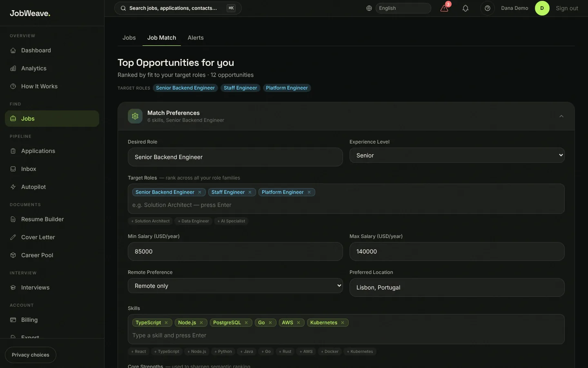Click the Min Salary input field
The image size is (588, 368).
pos(235,251)
